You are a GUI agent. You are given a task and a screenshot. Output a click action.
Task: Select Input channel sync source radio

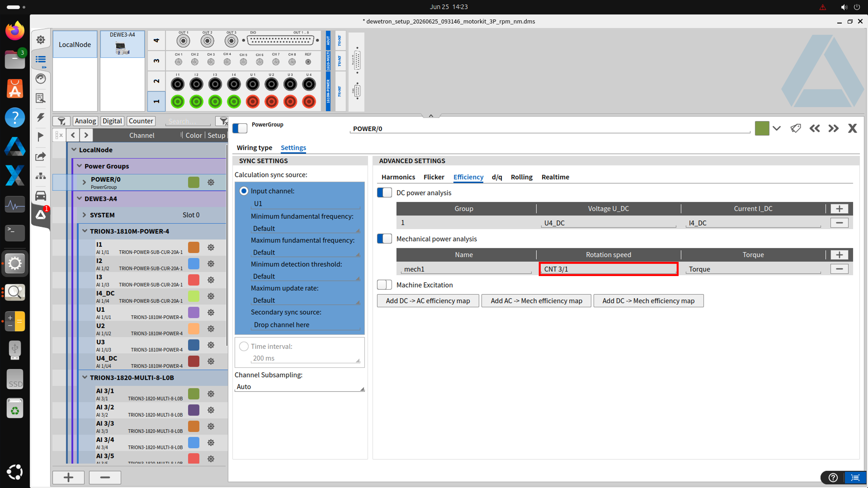click(x=244, y=191)
